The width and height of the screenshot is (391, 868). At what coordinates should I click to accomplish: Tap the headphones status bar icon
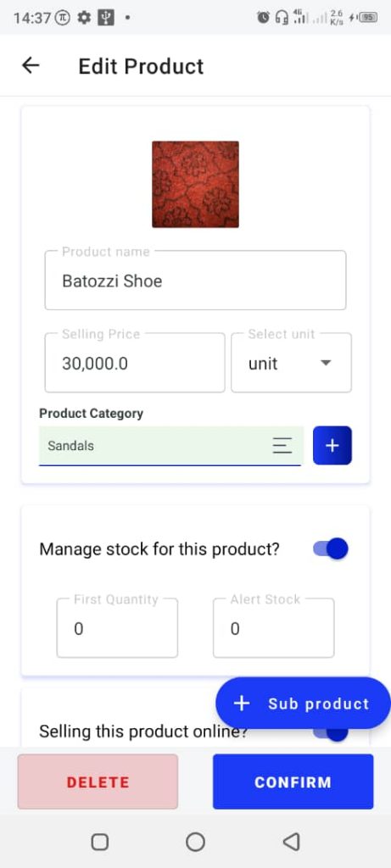pos(282,18)
